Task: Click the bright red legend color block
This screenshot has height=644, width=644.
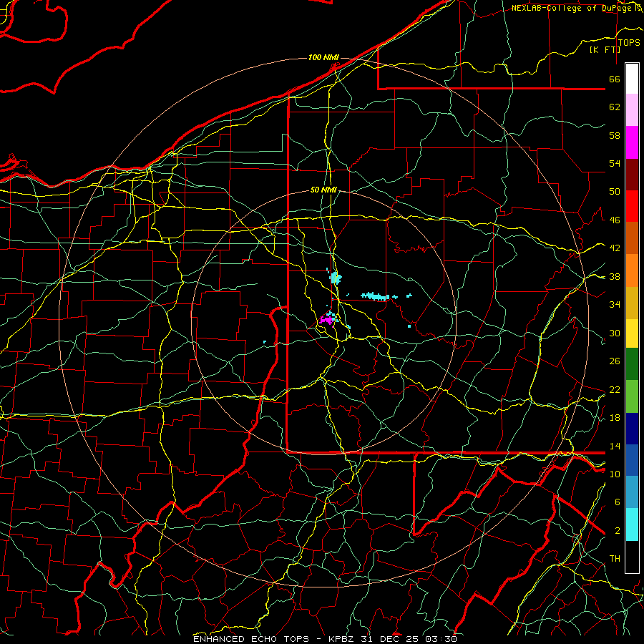Action: click(632, 206)
